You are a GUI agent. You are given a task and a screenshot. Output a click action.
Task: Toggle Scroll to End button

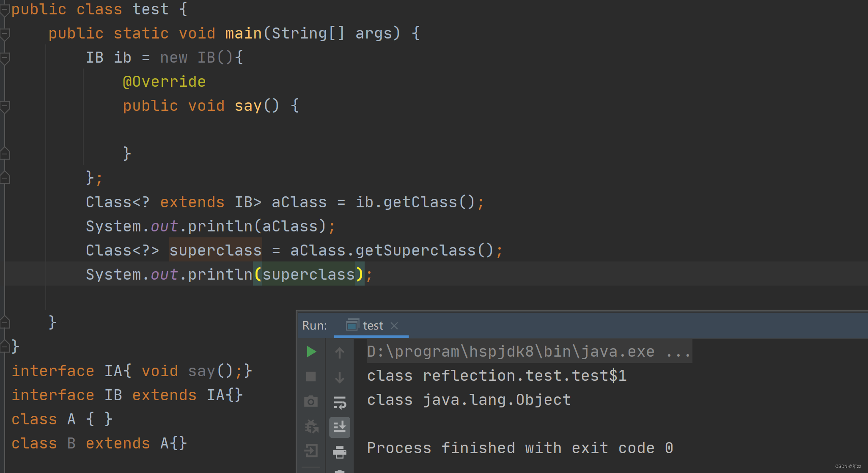pyautogui.click(x=339, y=427)
